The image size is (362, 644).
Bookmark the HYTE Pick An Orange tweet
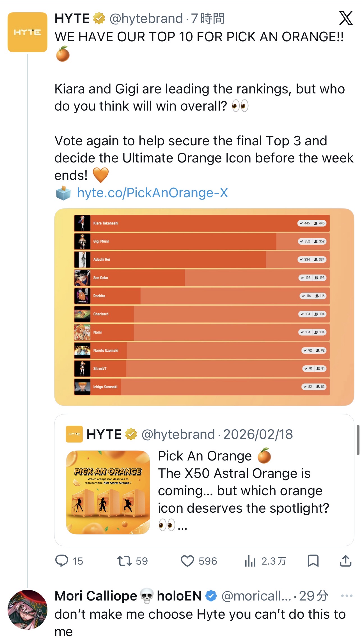pyautogui.click(x=313, y=561)
